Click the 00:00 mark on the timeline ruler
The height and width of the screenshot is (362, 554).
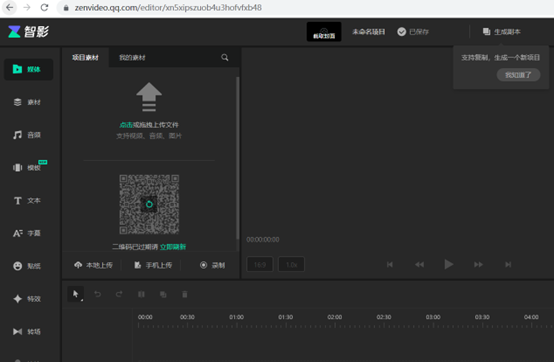(x=145, y=317)
